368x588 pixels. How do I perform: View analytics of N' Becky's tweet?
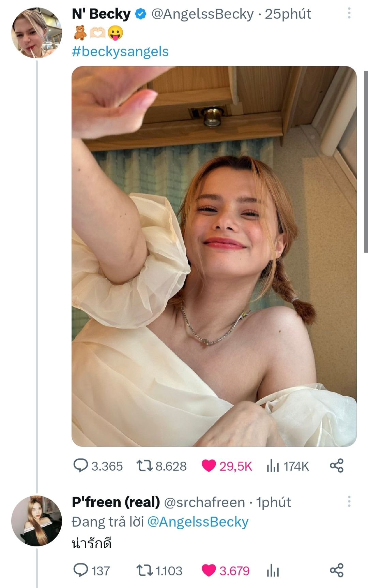pos(273,466)
